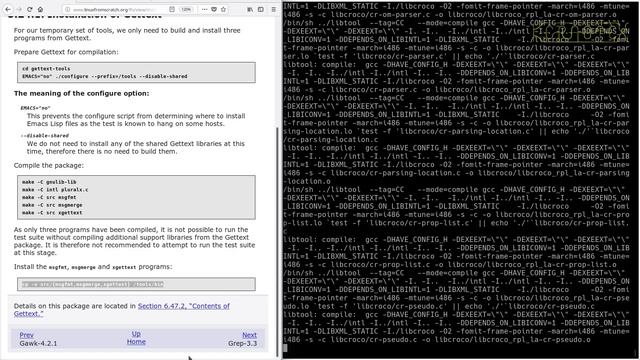Click the EMACS="no" ./configure command line
The width and height of the screenshot is (640, 360).
(104, 76)
